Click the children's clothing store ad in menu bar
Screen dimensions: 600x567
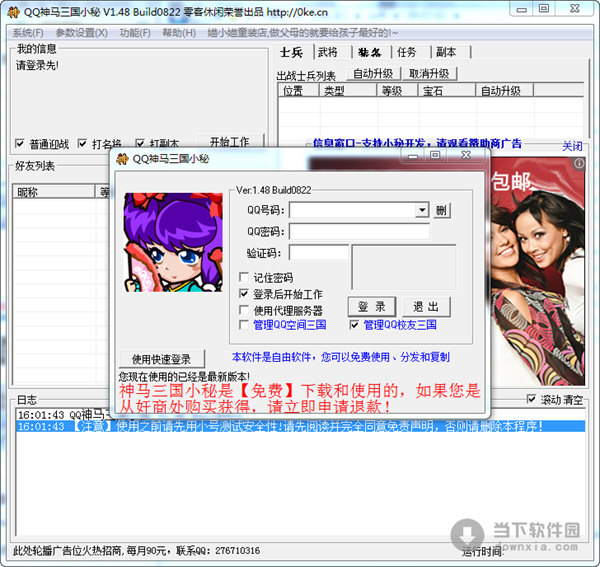(302, 33)
